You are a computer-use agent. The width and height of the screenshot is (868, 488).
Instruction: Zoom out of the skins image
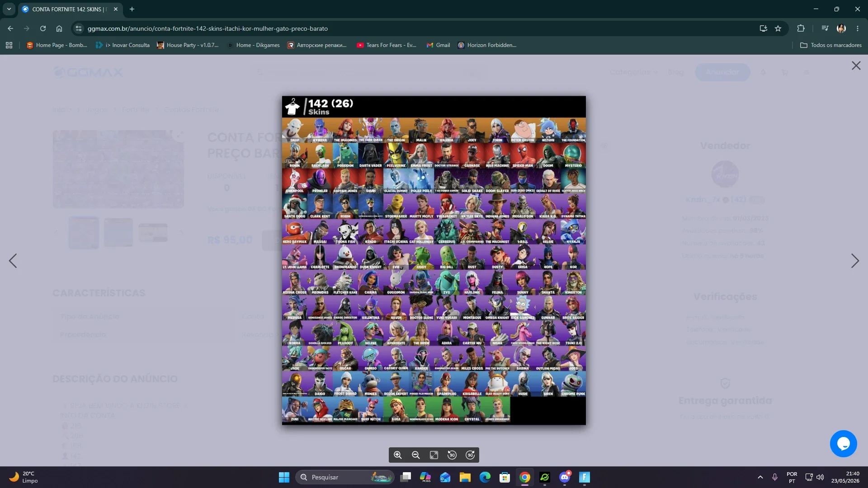coord(416,455)
